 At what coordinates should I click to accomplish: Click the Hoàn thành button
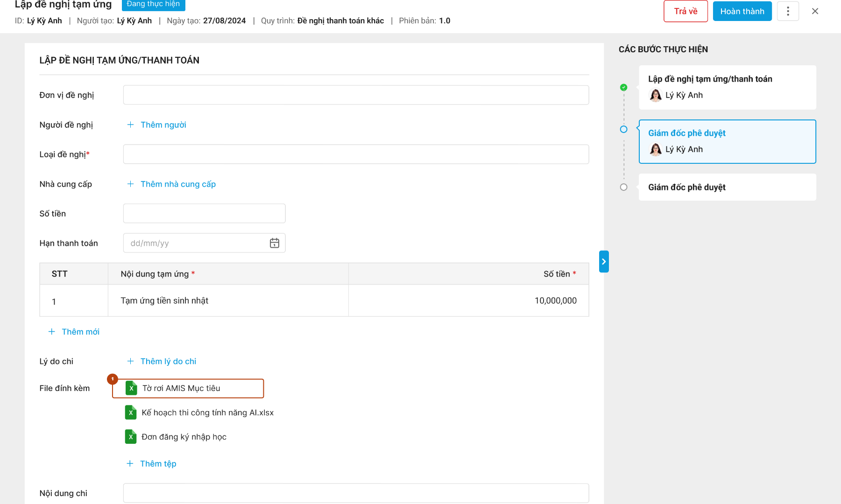(x=742, y=11)
